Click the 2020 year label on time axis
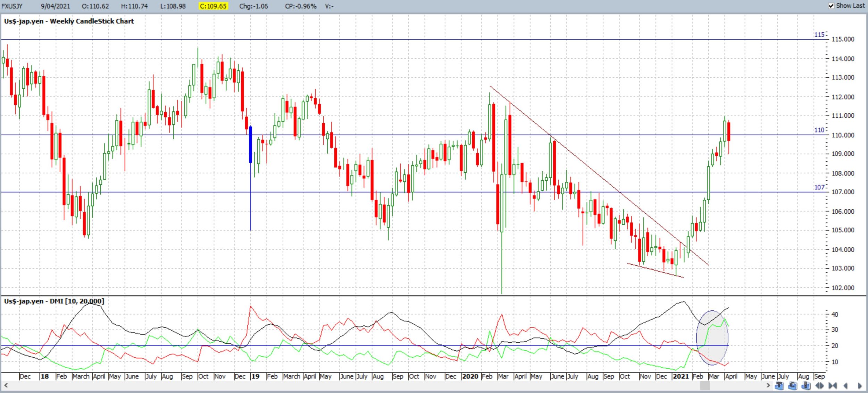 click(x=470, y=376)
